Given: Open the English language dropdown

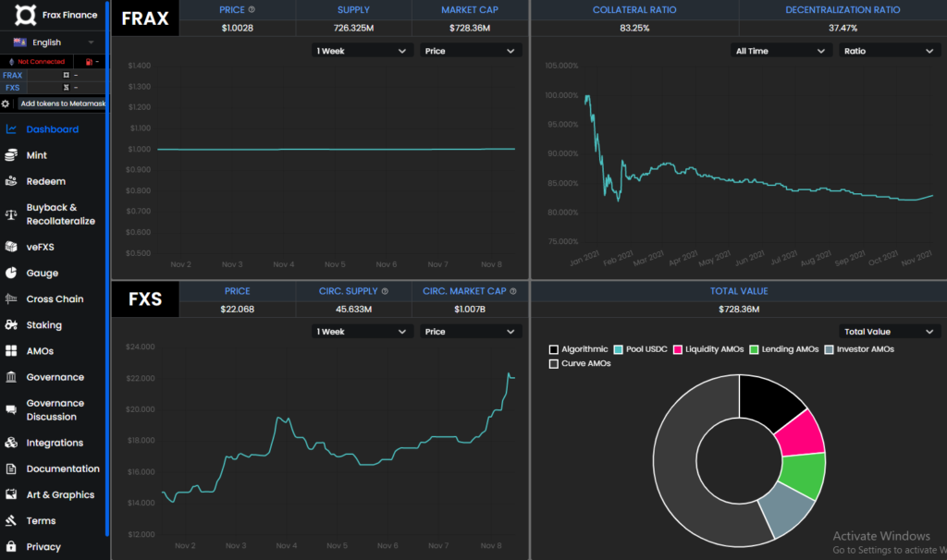Looking at the screenshot, I should click(x=54, y=43).
